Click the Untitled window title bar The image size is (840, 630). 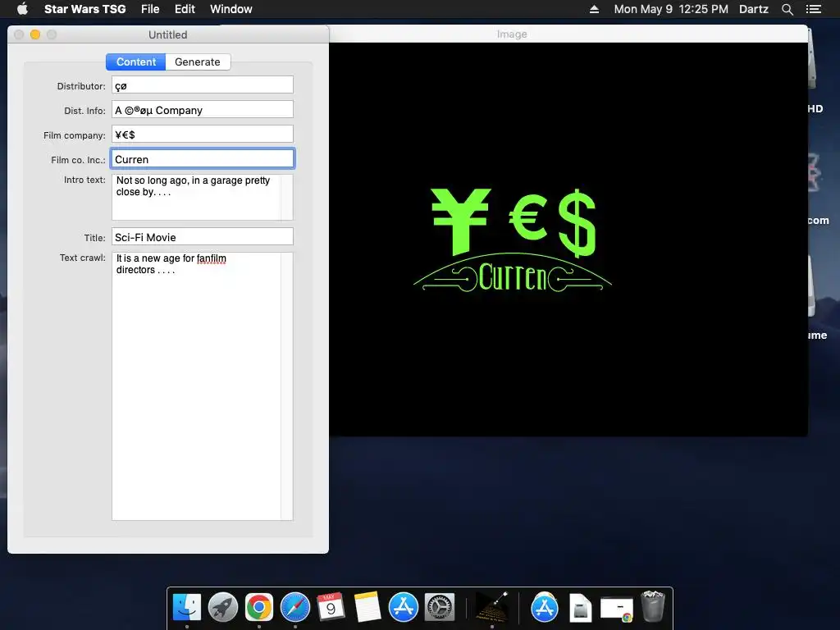167,34
